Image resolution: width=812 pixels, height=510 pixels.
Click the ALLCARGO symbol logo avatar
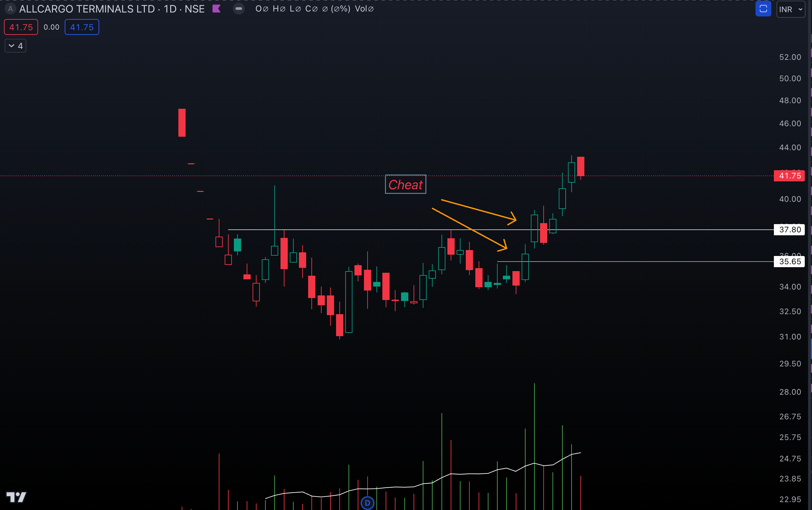click(11, 9)
